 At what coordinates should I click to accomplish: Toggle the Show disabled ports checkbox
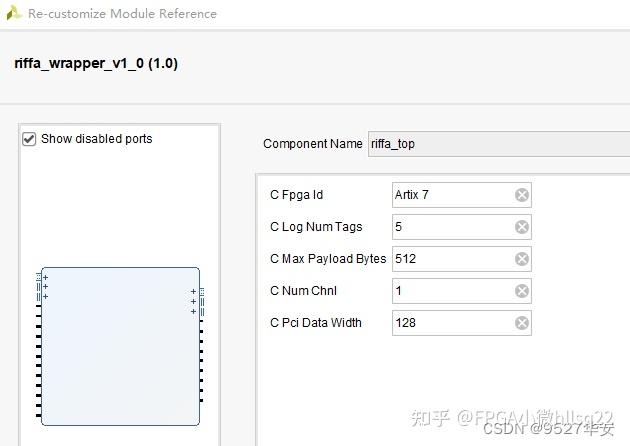pyautogui.click(x=29, y=139)
